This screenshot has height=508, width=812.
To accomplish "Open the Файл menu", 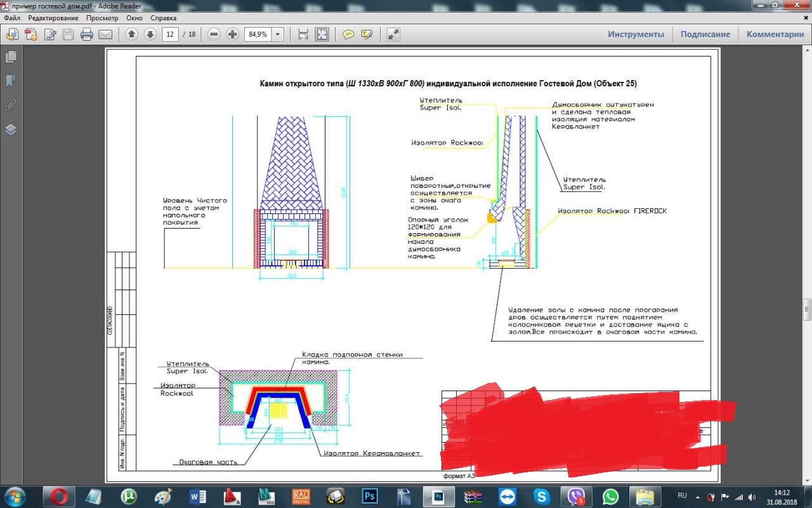I will 12,18.
